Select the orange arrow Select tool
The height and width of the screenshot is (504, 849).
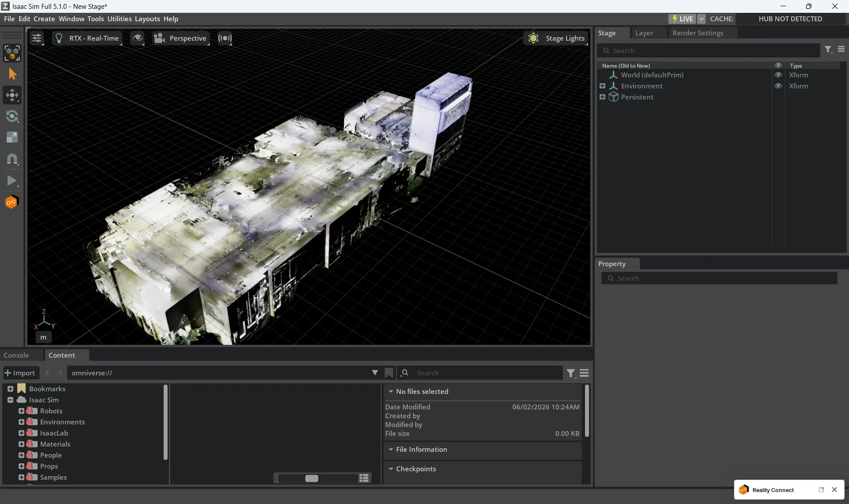pyautogui.click(x=12, y=74)
